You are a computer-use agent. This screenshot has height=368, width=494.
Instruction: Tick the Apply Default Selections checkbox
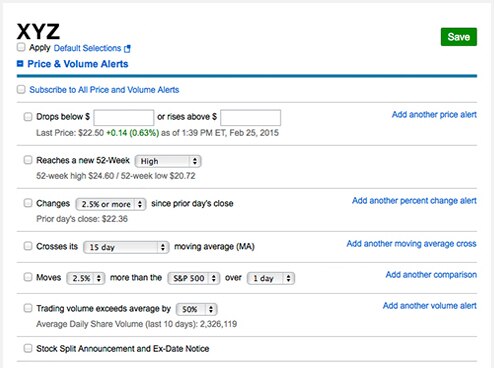tap(21, 47)
